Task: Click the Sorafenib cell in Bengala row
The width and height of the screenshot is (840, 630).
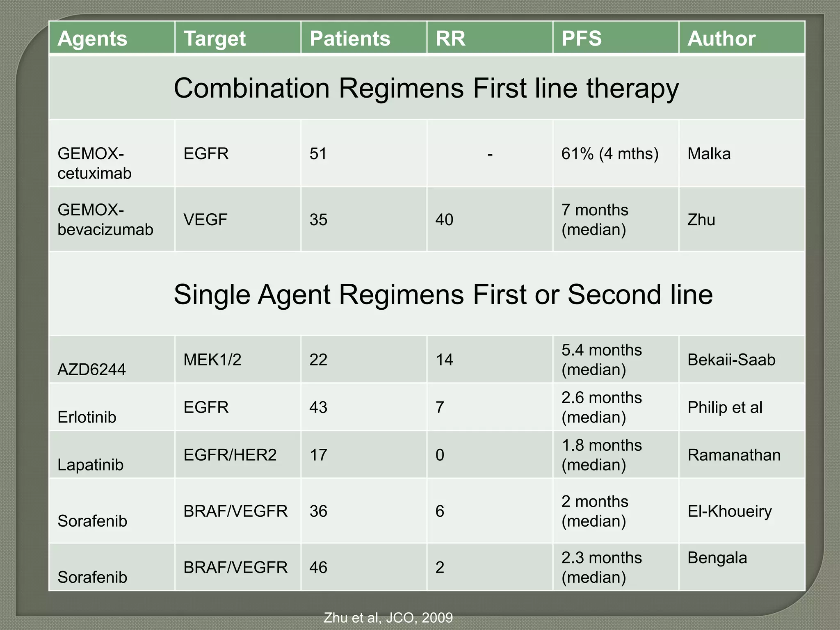Action: [112, 567]
